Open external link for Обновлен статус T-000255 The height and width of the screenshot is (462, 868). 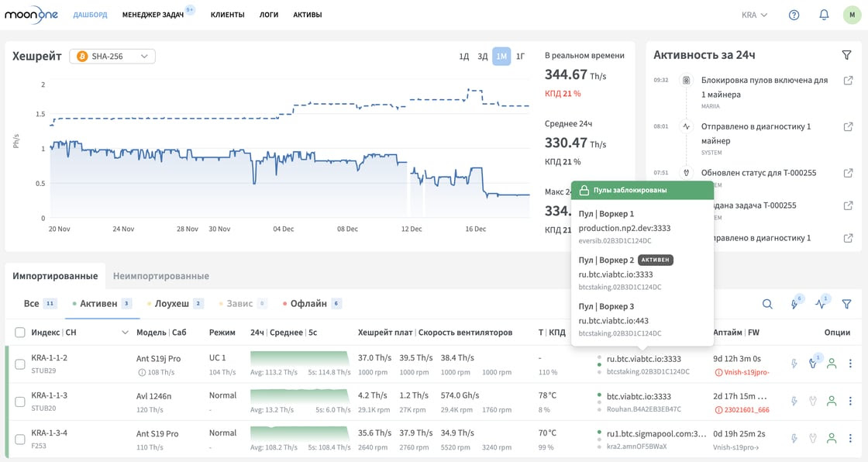pyautogui.click(x=848, y=173)
